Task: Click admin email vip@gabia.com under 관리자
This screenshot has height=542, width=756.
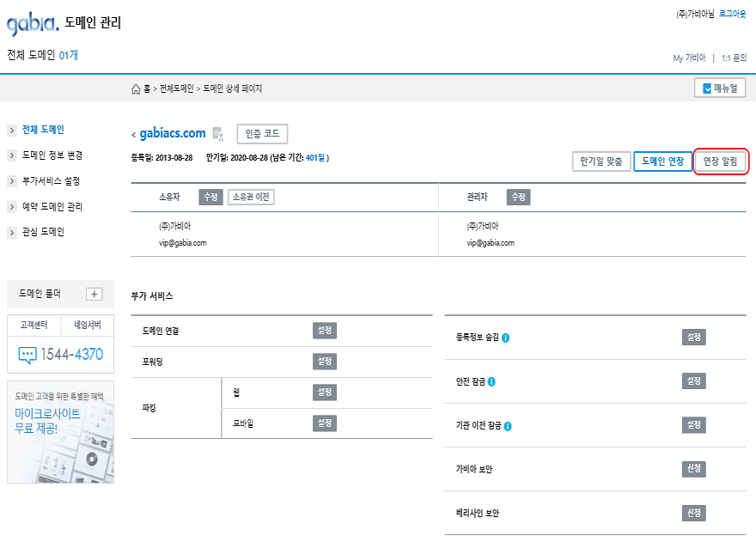Action: [x=491, y=243]
